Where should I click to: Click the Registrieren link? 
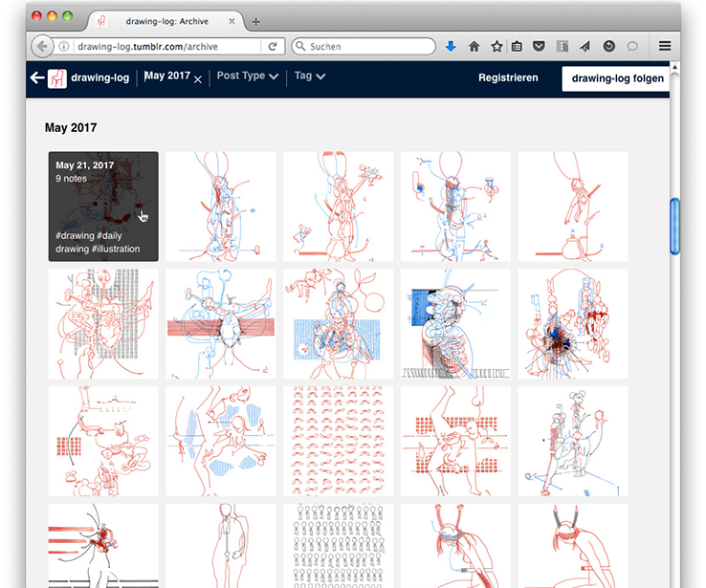pos(508,78)
